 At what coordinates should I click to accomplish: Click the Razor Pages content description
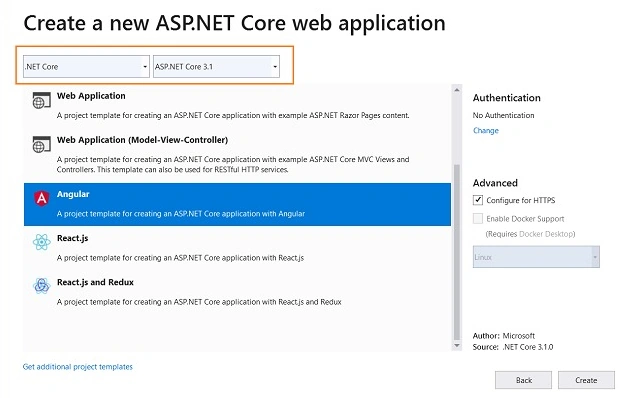tap(233, 115)
